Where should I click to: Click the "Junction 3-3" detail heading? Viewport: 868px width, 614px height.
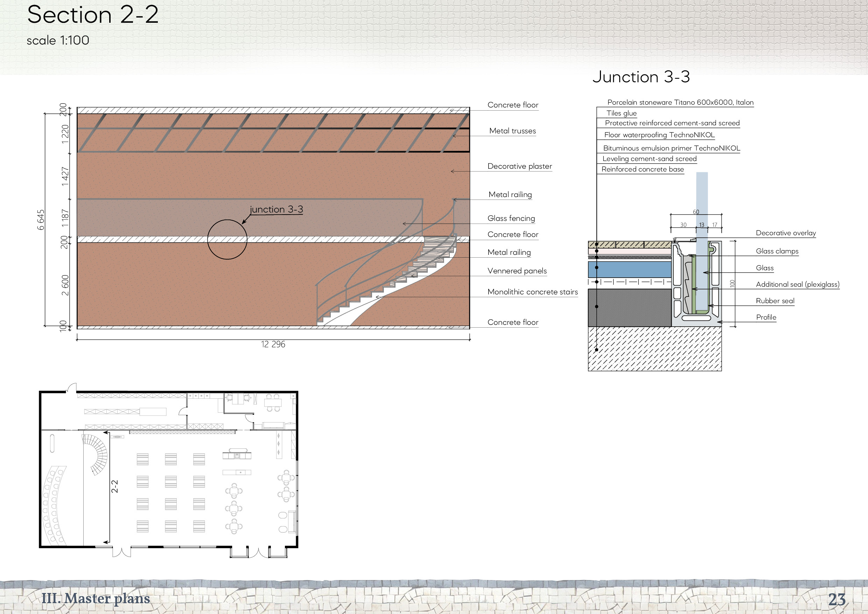641,77
